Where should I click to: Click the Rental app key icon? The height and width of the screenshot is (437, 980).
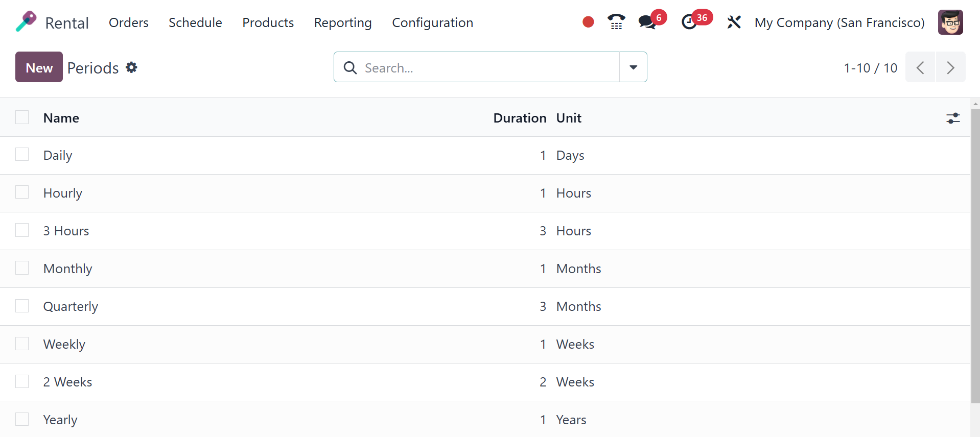pyautogui.click(x=26, y=22)
